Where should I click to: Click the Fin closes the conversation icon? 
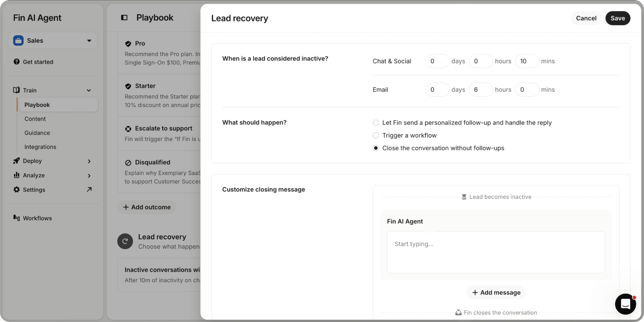coord(458,313)
